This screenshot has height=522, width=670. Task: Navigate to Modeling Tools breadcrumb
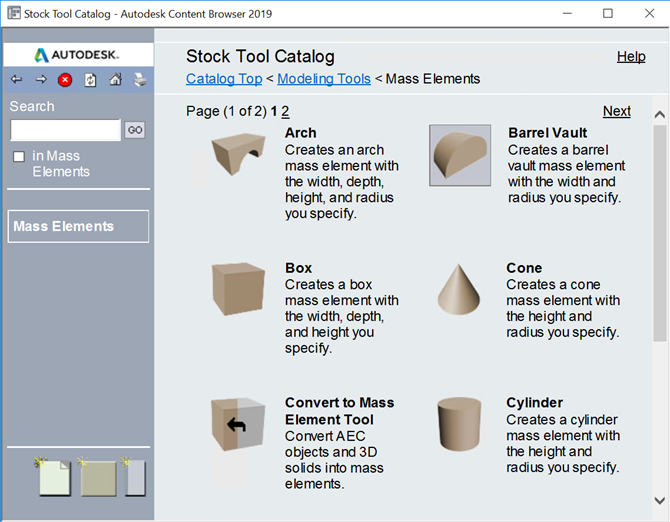324,79
